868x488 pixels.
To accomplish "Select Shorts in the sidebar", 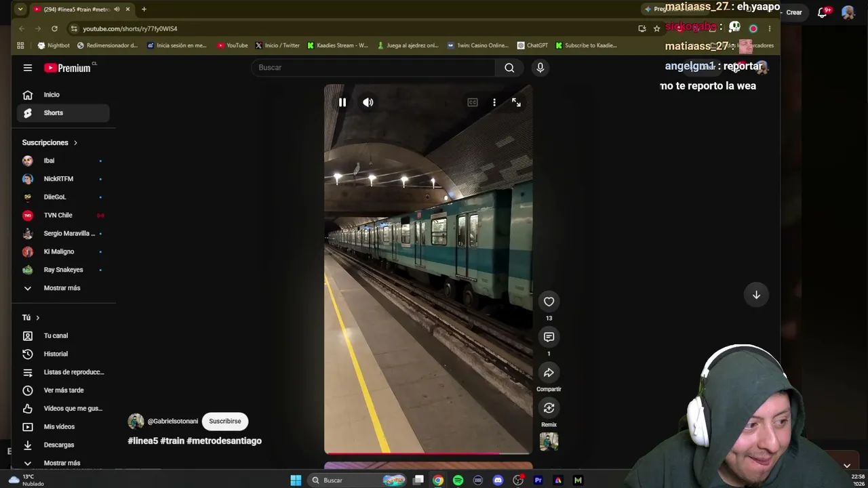I will 63,113.
